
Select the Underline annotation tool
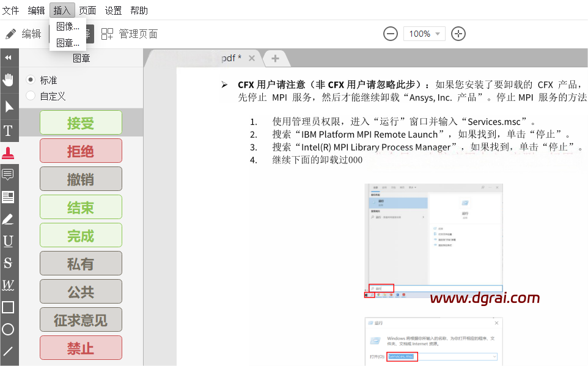tap(9, 241)
